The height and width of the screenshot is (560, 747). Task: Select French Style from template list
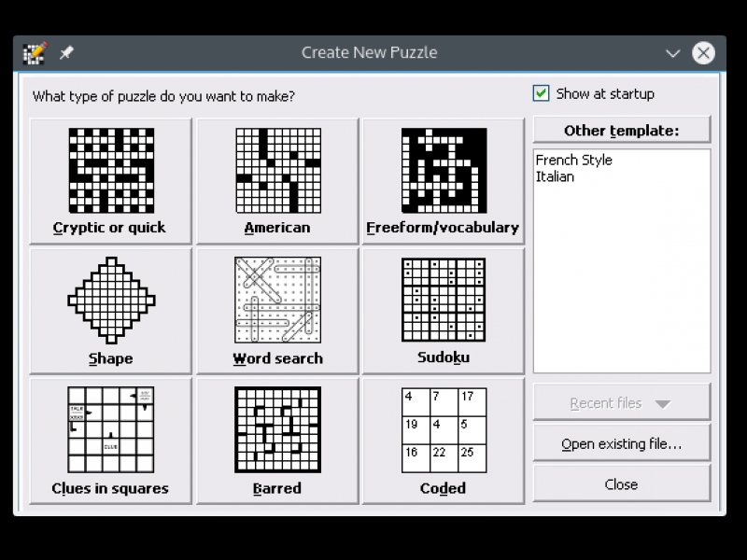pyautogui.click(x=573, y=160)
